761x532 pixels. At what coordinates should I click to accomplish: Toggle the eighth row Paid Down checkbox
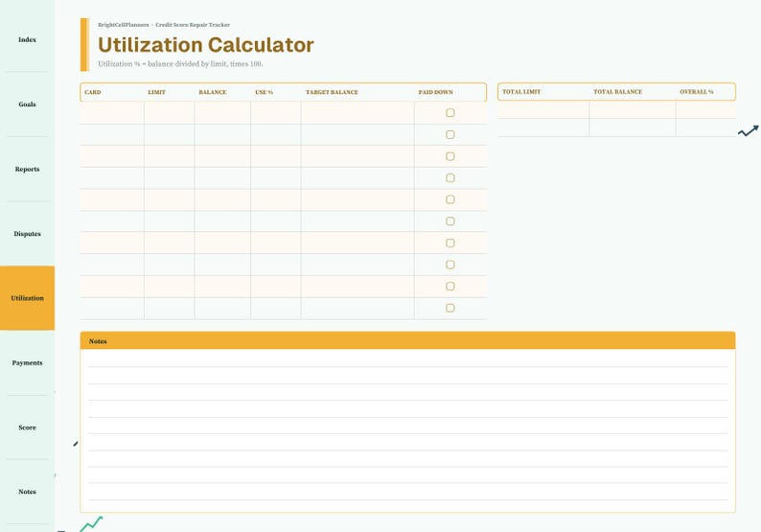pos(450,265)
